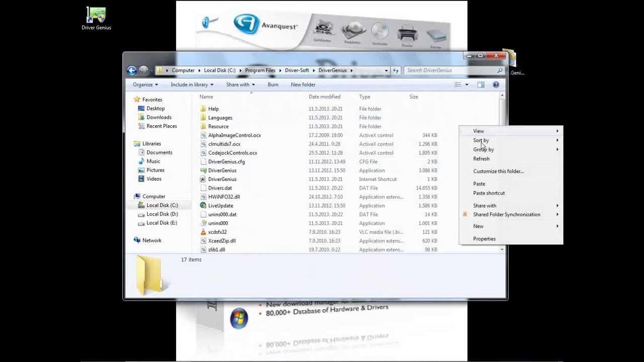Click the address bar refresh button
Viewport: 644px width, 362px height.
pos(396,70)
